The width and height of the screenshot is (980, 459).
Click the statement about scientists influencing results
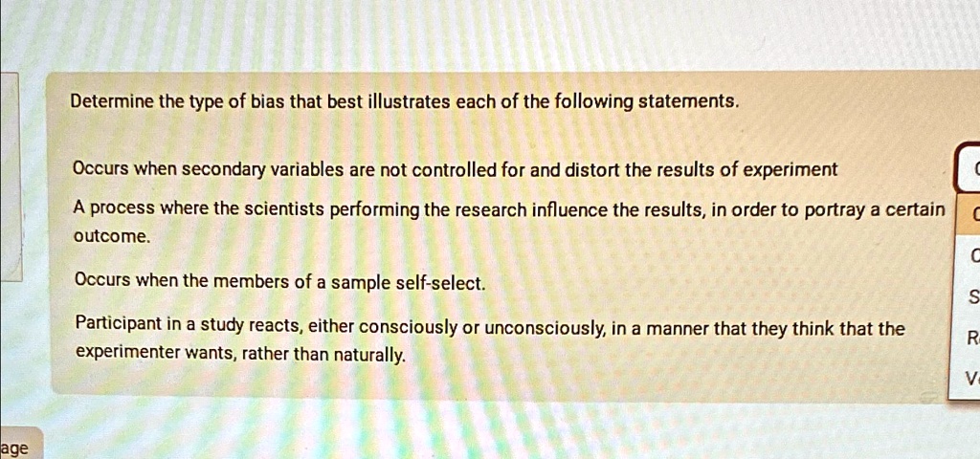[507, 209]
